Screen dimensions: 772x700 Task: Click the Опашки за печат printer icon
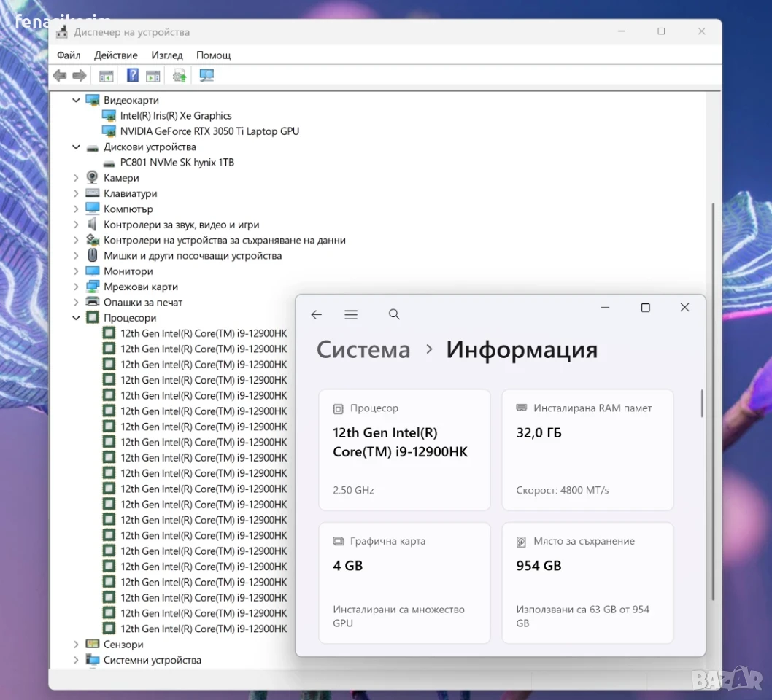[92, 302]
